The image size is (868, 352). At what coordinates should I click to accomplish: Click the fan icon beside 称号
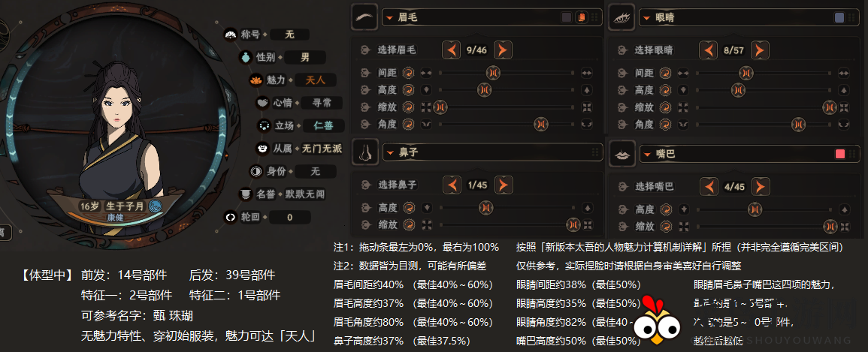[x=230, y=35]
